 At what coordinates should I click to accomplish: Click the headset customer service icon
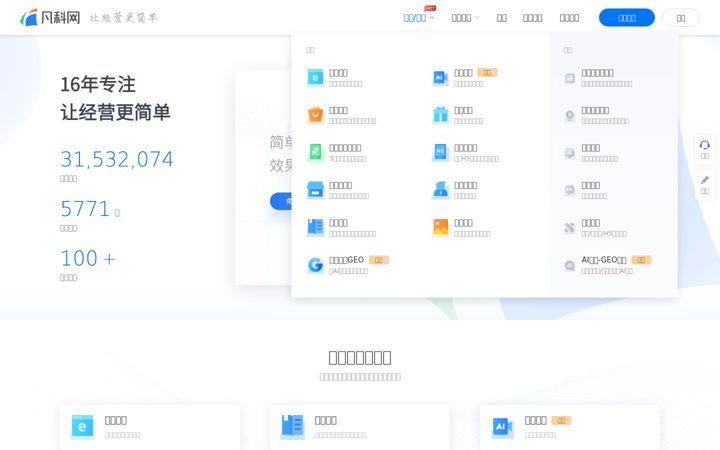704,146
